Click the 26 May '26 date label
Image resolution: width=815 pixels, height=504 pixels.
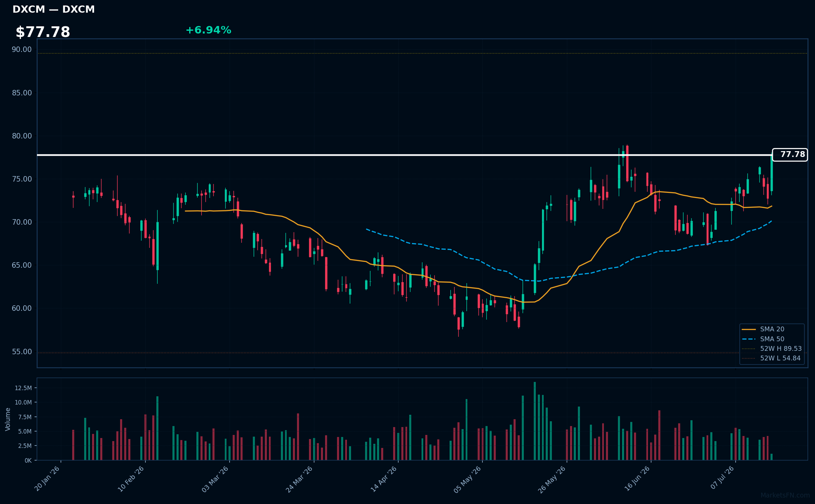coord(552,479)
